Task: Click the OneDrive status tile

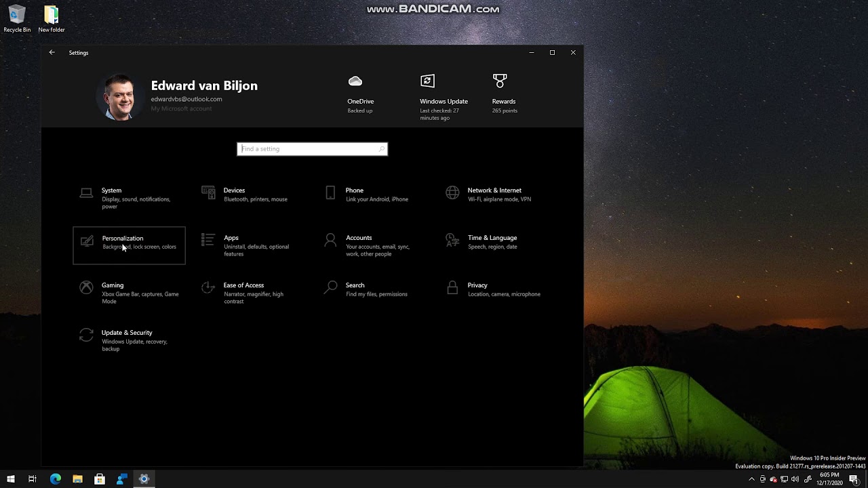Action: [360, 95]
